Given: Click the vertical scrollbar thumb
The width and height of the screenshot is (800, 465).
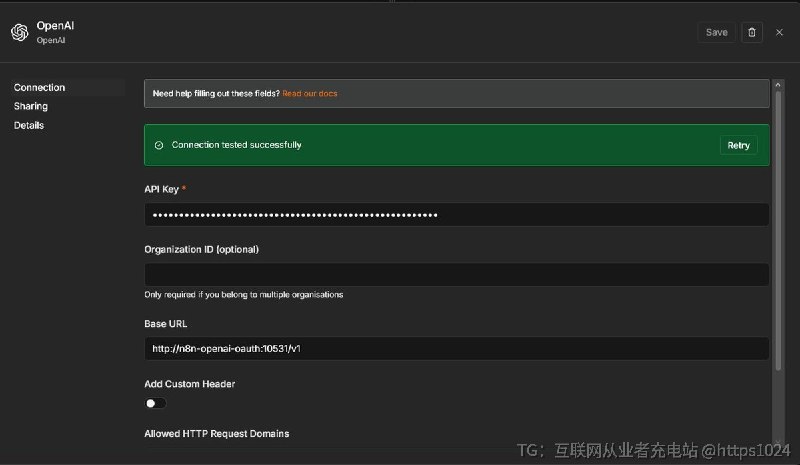Looking at the screenshot, I should tap(778, 231).
